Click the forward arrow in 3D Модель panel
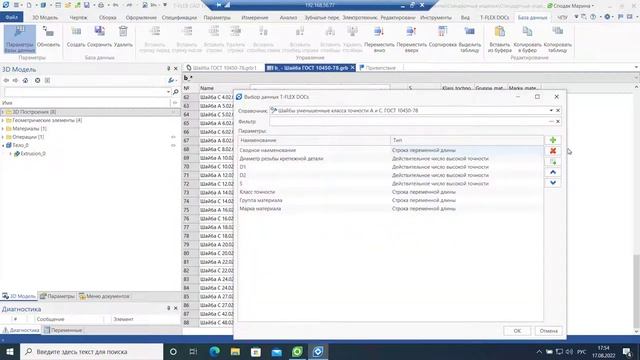Image resolution: width=640 pixels, height=360 pixels. point(15,80)
